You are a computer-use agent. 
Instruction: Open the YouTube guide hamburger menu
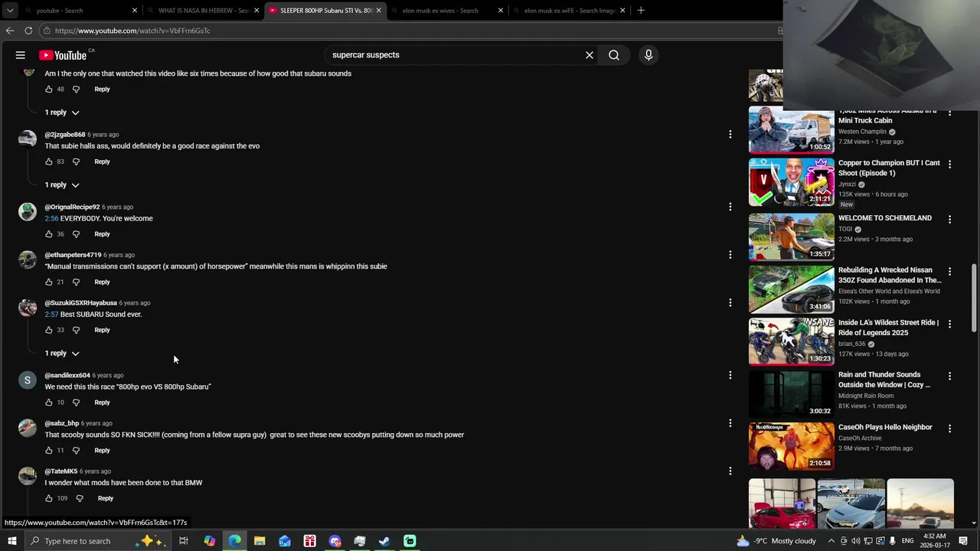[21, 55]
